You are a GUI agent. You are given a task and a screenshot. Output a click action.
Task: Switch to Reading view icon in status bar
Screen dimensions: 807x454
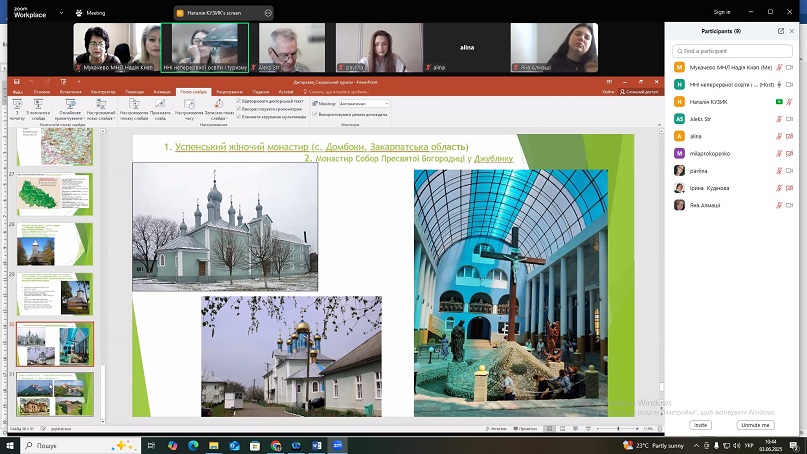coord(575,428)
